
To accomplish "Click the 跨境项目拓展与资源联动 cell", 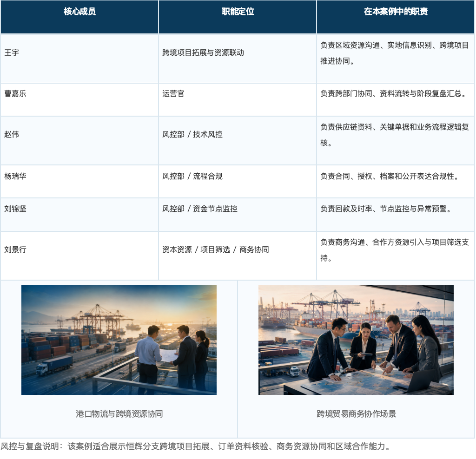I will pyautogui.click(x=238, y=59).
